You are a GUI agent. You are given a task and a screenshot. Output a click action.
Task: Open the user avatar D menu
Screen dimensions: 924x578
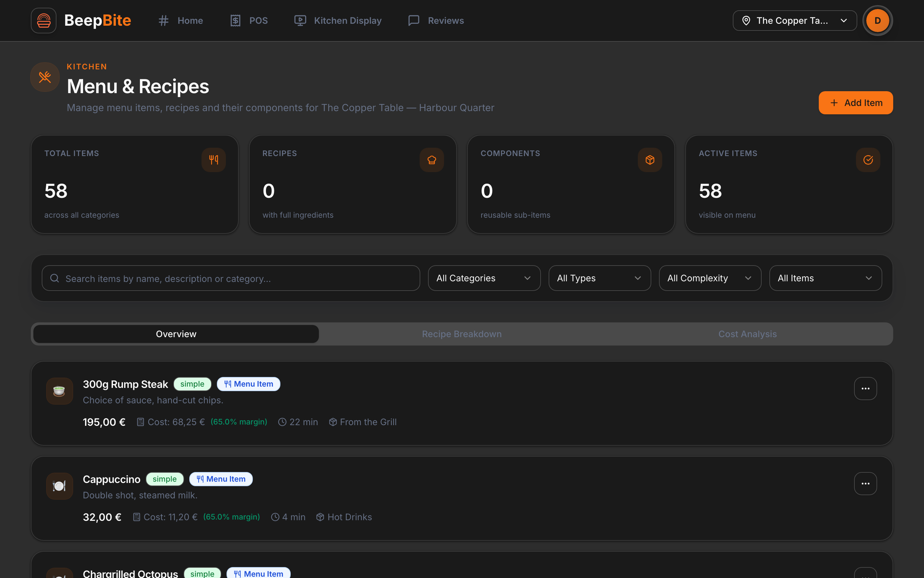coord(877,21)
